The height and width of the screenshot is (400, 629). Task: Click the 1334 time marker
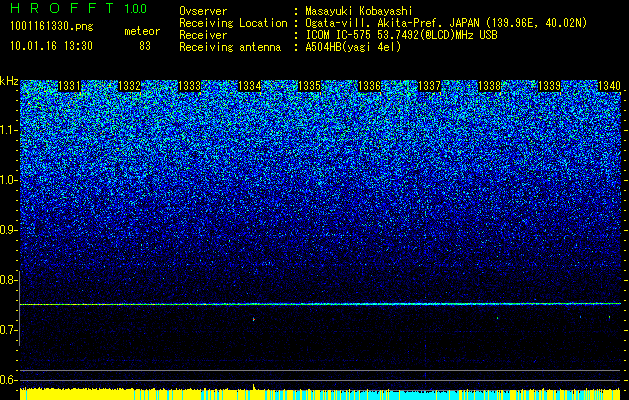click(250, 86)
